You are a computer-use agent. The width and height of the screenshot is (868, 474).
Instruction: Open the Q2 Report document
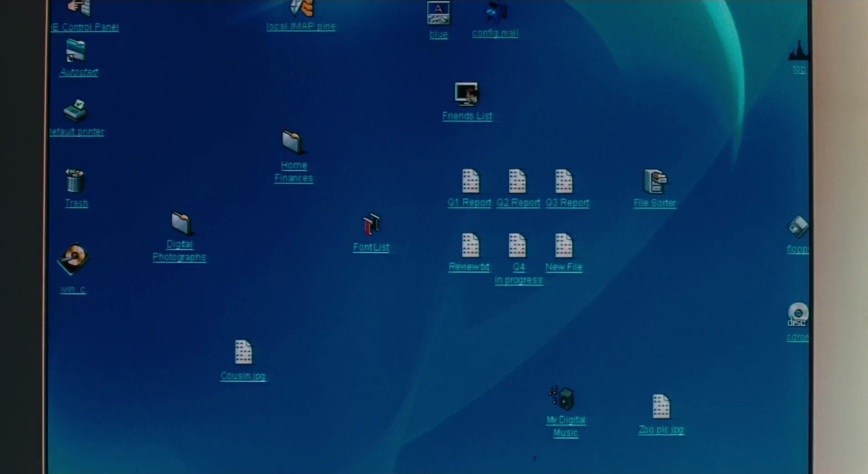[517, 181]
